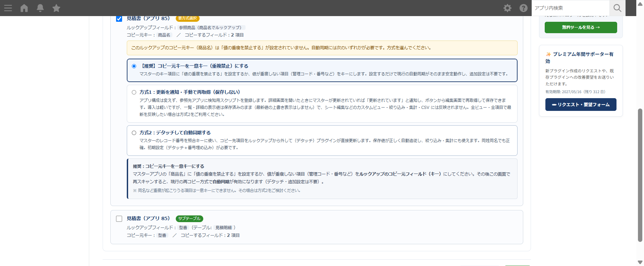Click the green サブテーブル badge
644x266 pixels.
tap(190, 218)
